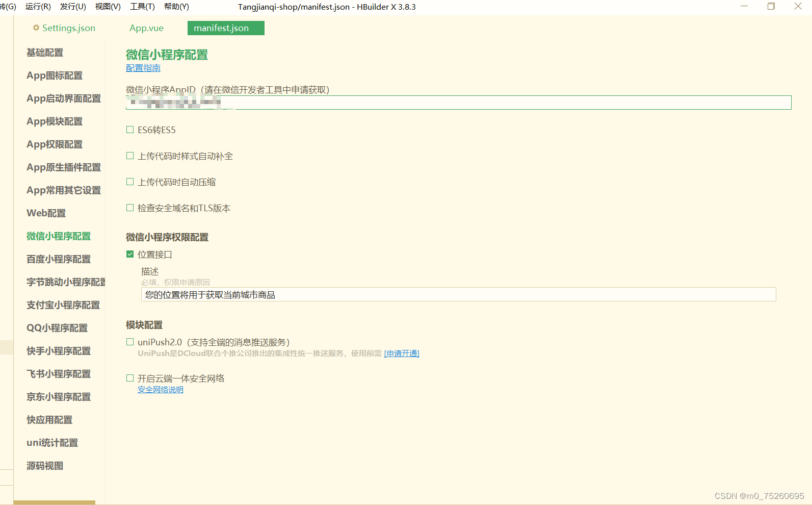Viewport: 812px width, 505px height.
Task: Open Web配置 in the sidebar
Action: click(46, 213)
